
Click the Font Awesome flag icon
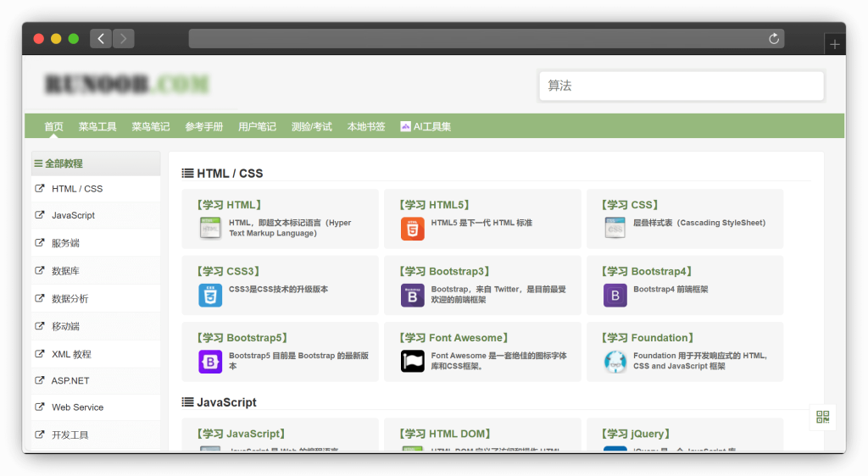tap(412, 362)
